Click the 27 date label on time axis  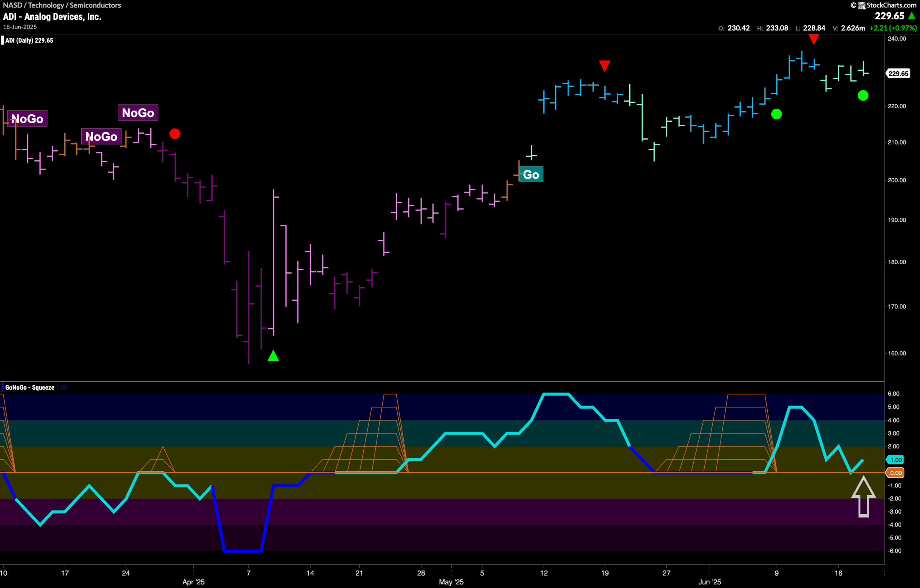coord(666,573)
